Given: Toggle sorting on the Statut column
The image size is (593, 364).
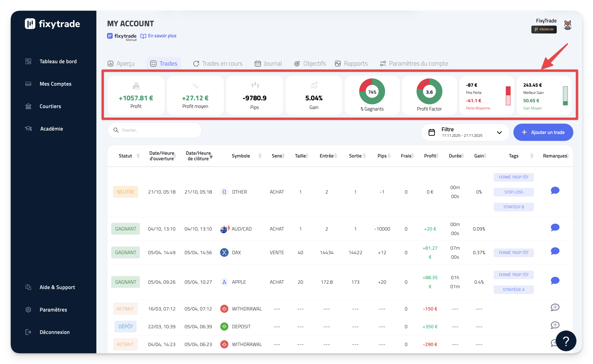Looking at the screenshot, I should (138, 156).
